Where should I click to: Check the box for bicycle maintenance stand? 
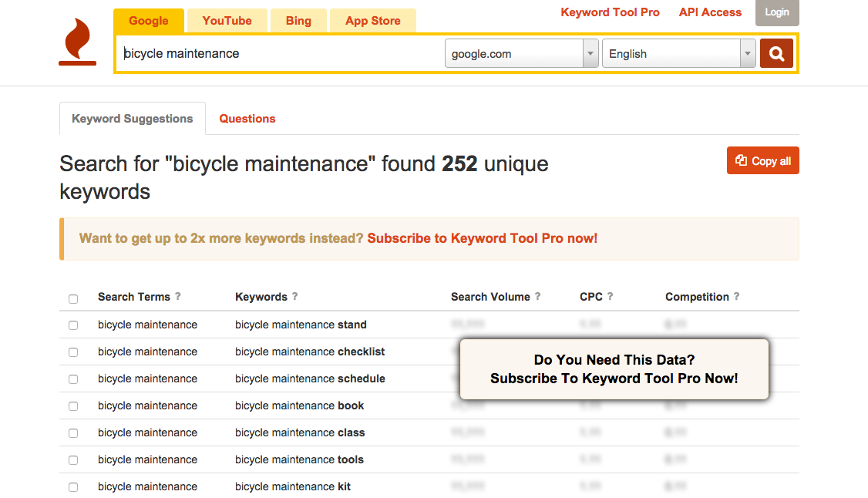click(x=73, y=325)
